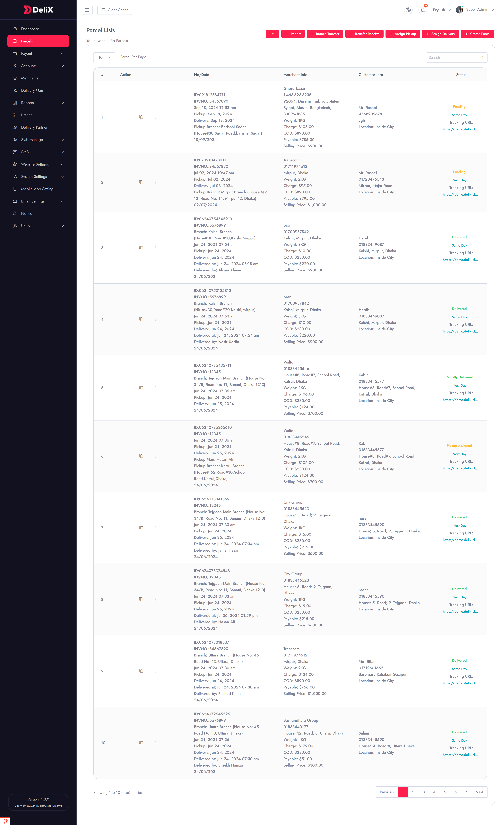Open three-dot menu for parcel row 5
Image resolution: width=504 pixels, height=825 pixels.
pyautogui.click(x=156, y=388)
